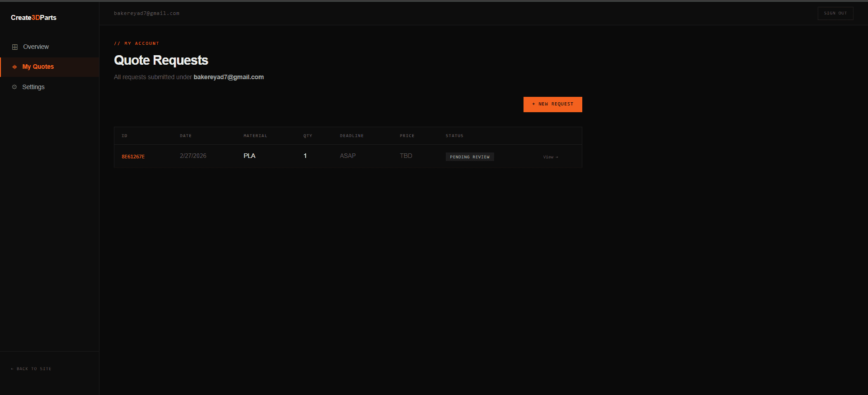The image size is (868, 395).
Task: Click bold bakereyad7@gmail.com in the subtitle
Action: click(229, 77)
